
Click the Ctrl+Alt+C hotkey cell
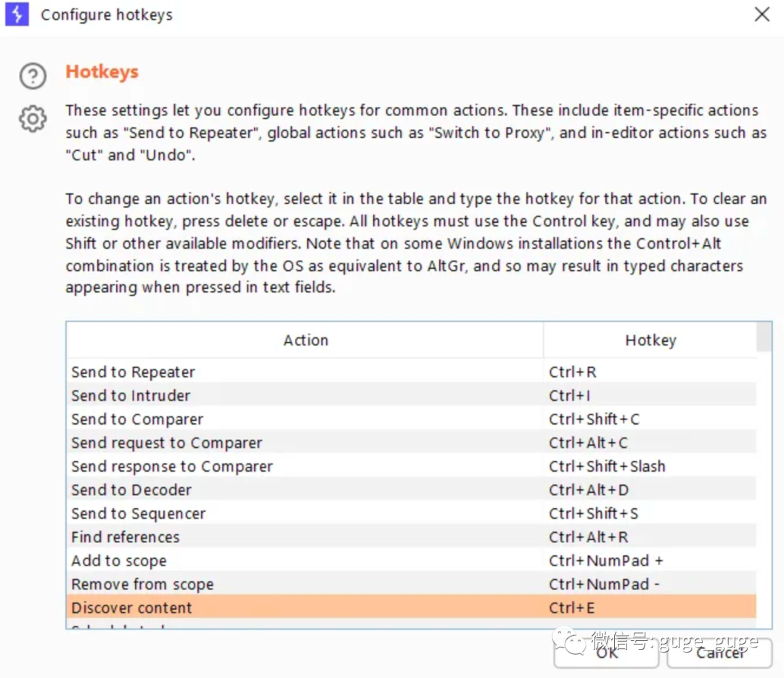(650, 442)
